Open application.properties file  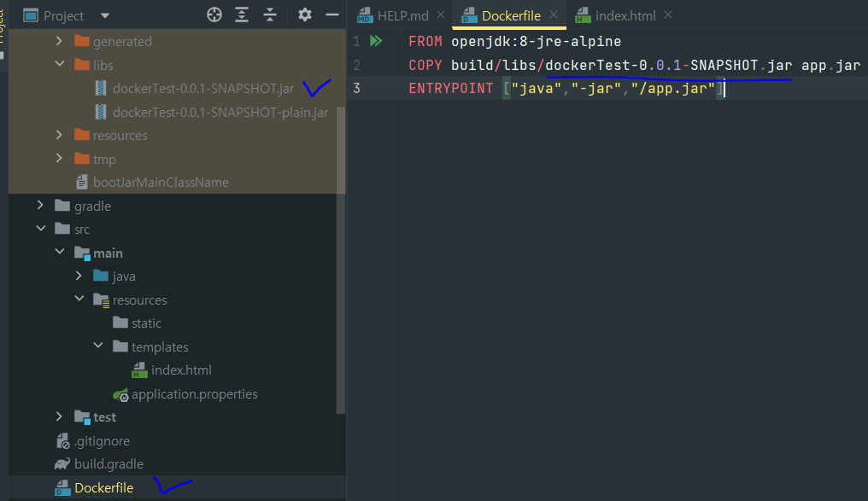tap(194, 394)
